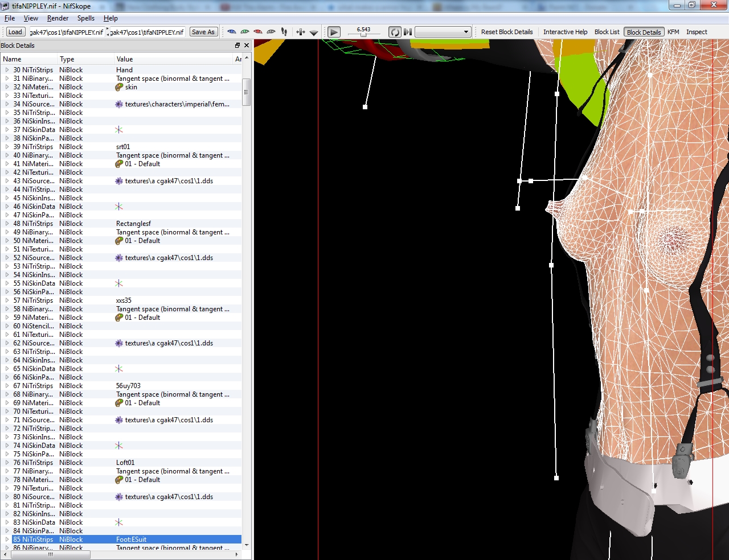Toggle the switch-animation button beside loop
This screenshot has height=560, width=729.
click(x=408, y=32)
